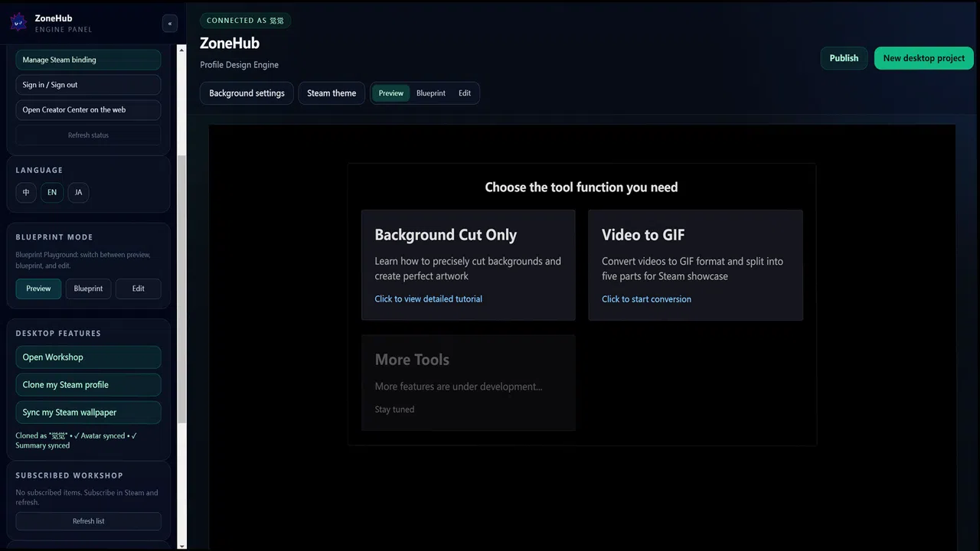Click to start conversion link
980x551 pixels.
point(646,299)
